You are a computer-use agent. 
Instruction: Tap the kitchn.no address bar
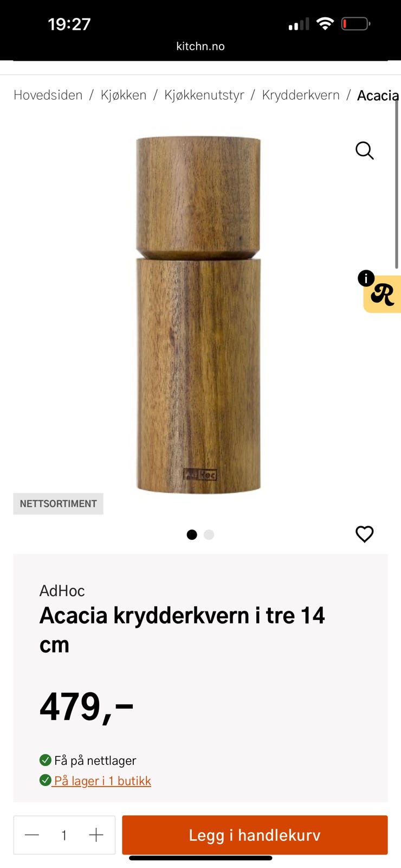tap(200, 46)
